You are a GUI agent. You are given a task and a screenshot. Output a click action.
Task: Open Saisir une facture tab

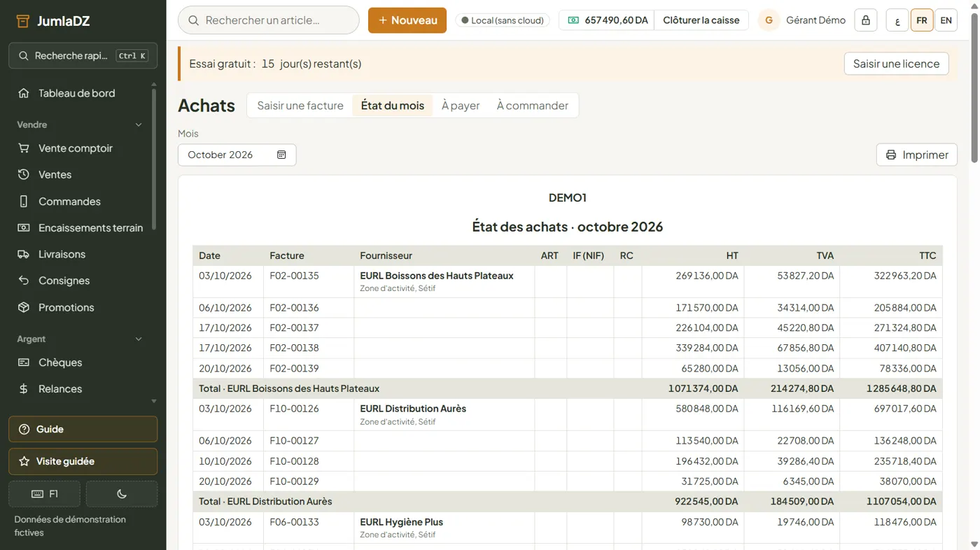(x=300, y=106)
